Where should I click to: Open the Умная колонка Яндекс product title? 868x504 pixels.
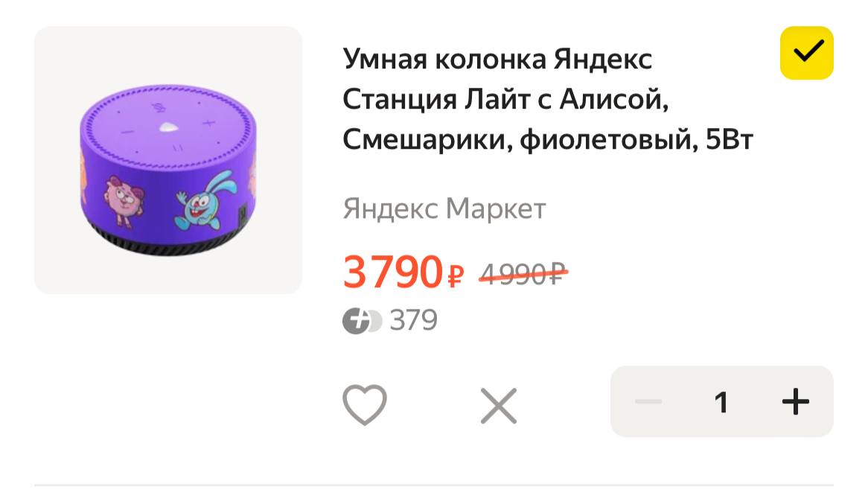[x=547, y=99]
